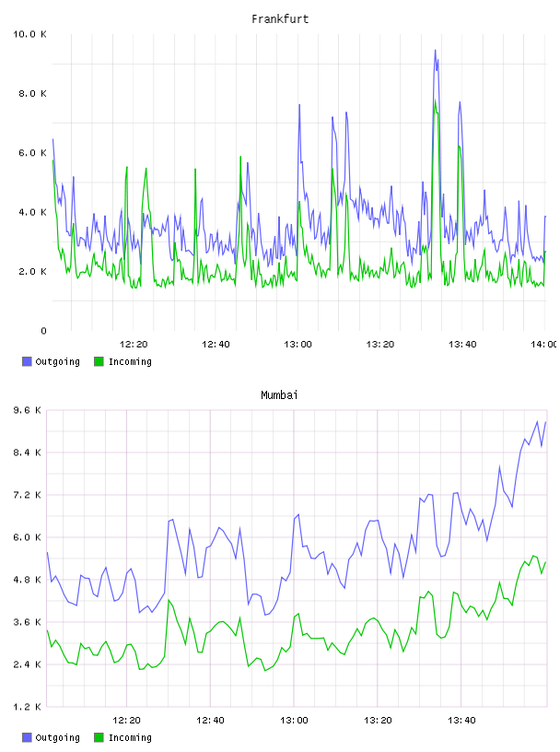Click Frankfurt 2.0 K axis label
This screenshot has width=560, height=752.
coord(32,272)
